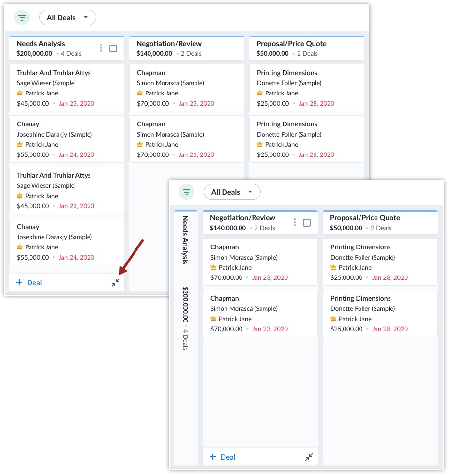Collapse the Needs Analysis column
The image size is (450, 476).
pos(115,283)
